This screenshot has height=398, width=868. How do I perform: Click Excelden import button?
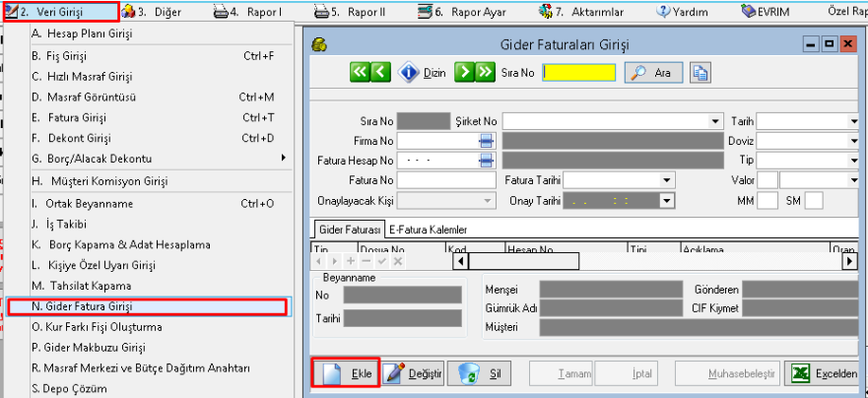(826, 373)
